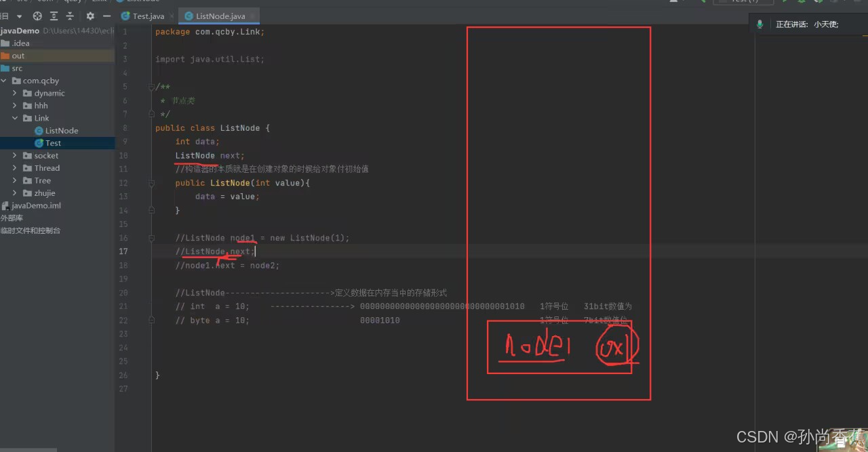The width and height of the screenshot is (868, 452).
Task: Click the '节点类' Javadoc text
Action: tap(183, 100)
